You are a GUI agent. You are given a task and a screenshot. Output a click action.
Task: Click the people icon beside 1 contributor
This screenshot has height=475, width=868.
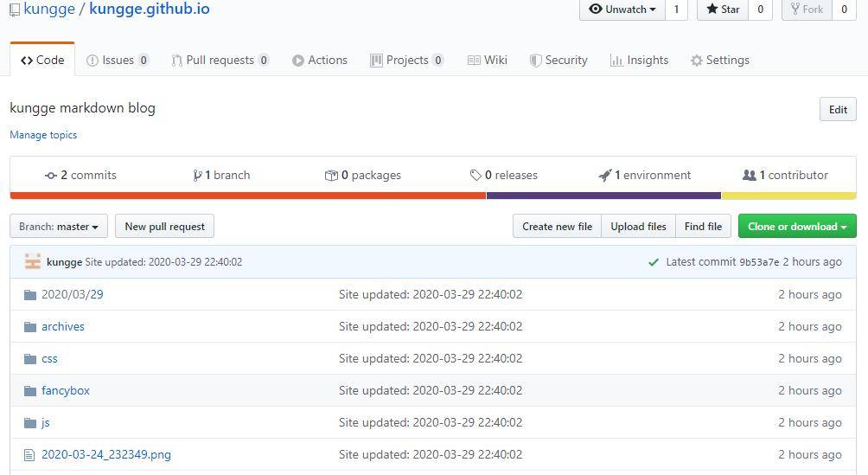(749, 175)
